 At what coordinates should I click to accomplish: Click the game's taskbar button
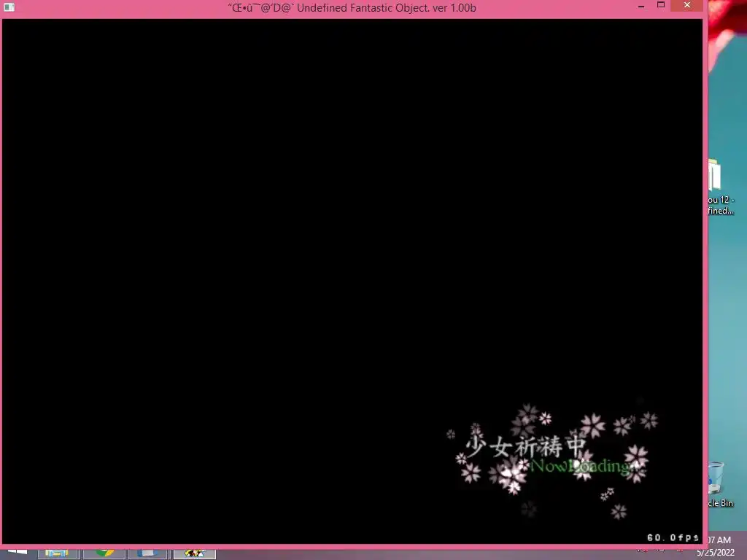(x=194, y=553)
